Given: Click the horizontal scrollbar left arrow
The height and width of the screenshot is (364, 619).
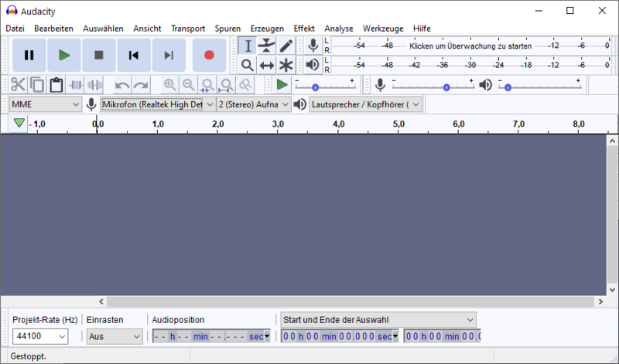Looking at the screenshot, I should [101, 301].
